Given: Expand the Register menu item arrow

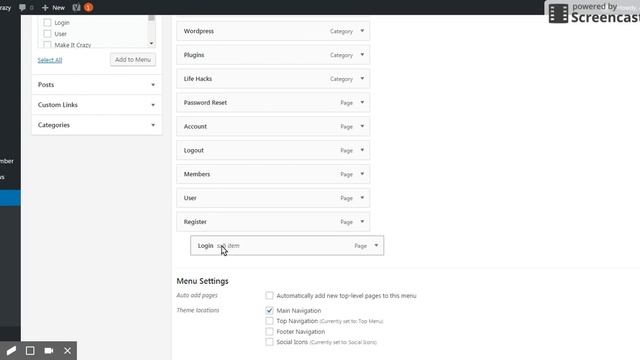Looking at the screenshot, I should point(362,222).
